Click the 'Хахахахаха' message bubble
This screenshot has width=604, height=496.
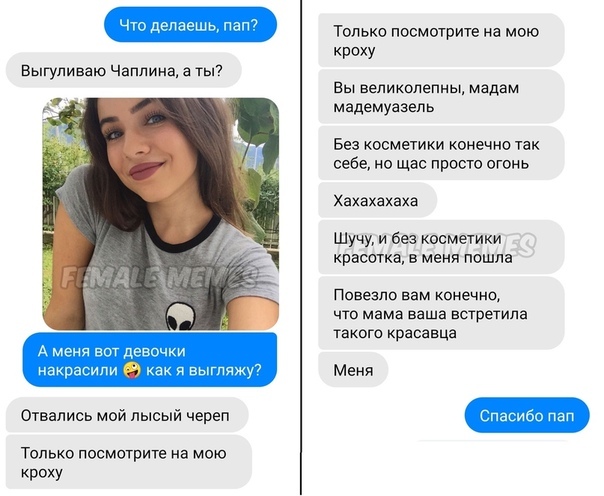[x=378, y=200]
